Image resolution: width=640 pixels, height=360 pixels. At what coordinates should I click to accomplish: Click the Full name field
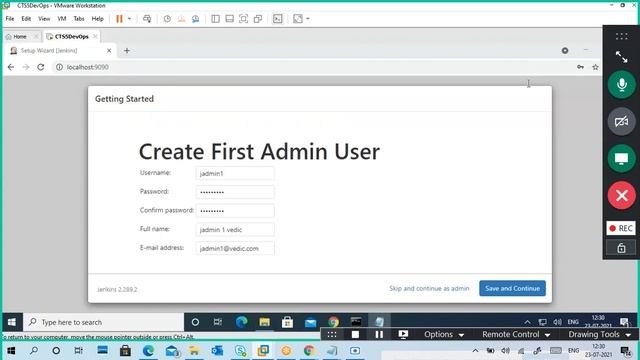pyautogui.click(x=235, y=229)
